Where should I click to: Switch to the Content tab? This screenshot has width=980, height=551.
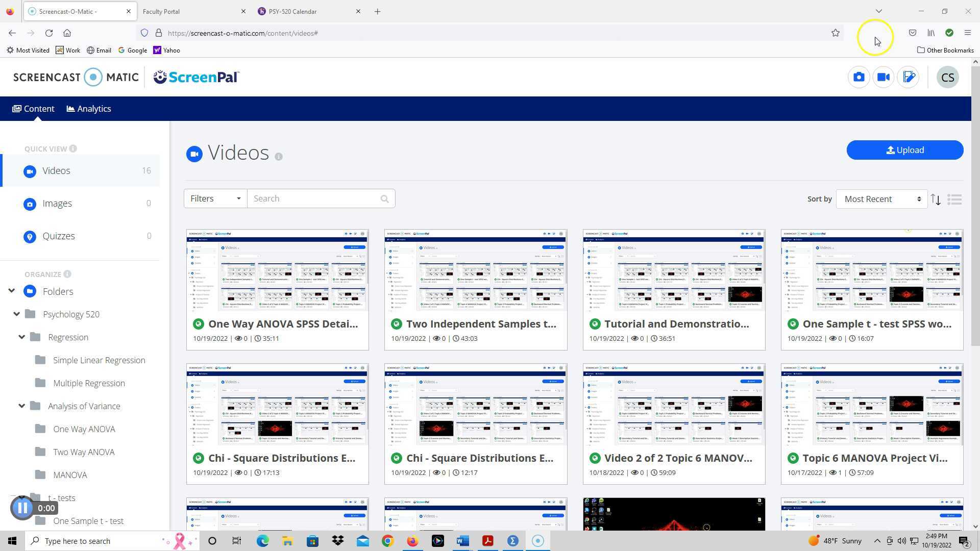33,109
